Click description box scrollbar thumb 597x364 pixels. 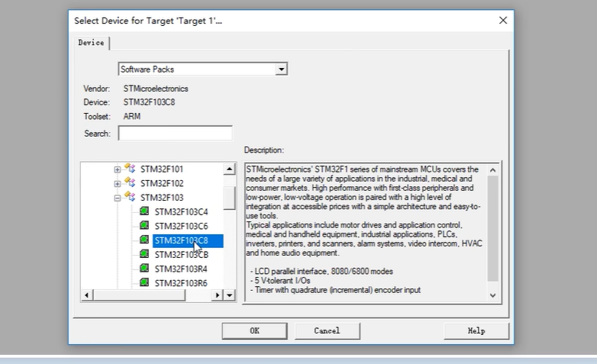pos(492,228)
